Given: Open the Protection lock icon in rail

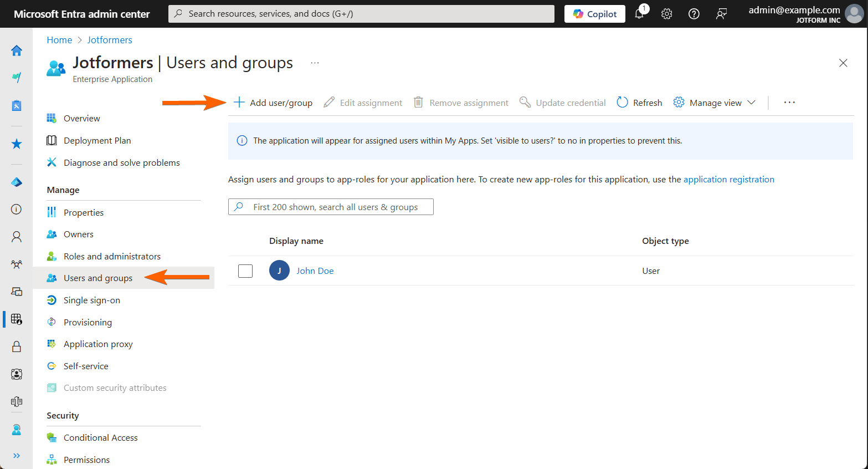Looking at the screenshot, I should coord(17,346).
